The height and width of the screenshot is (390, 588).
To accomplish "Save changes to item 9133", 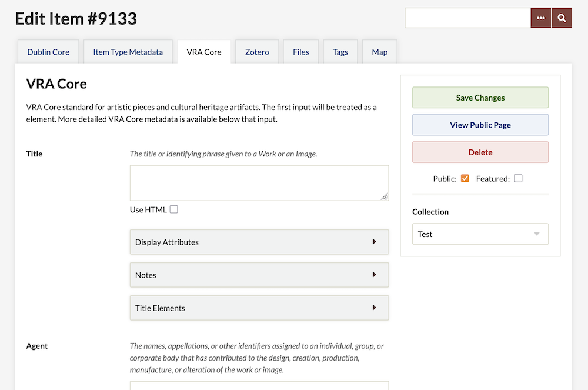I will (x=480, y=97).
